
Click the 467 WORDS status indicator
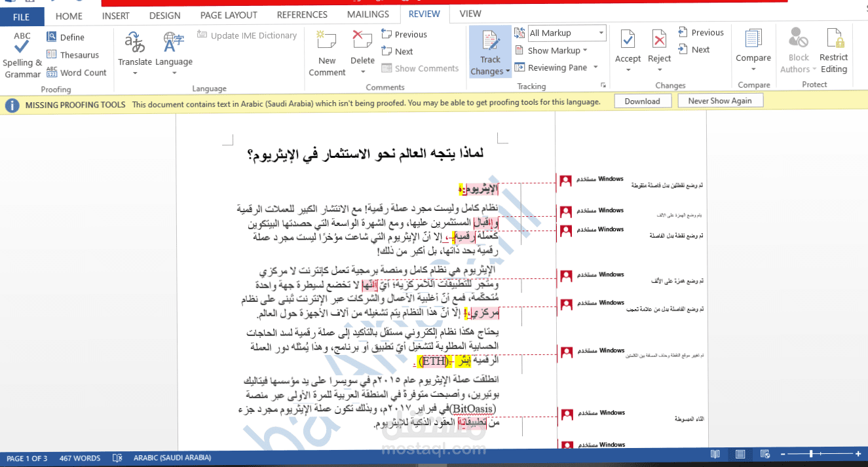tap(80, 458)
